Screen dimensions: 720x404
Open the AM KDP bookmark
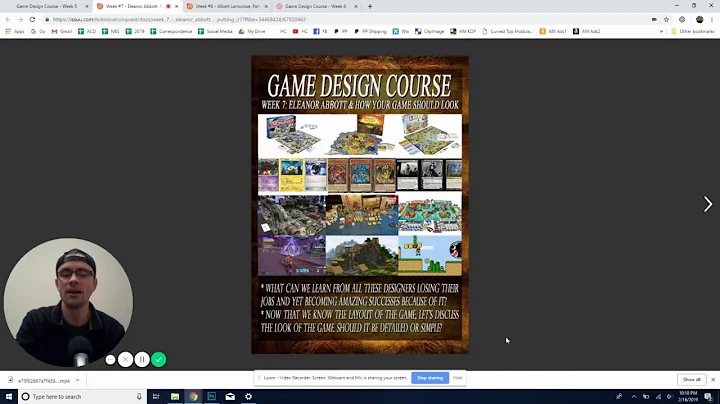pyautogui.click(x=463, y=31)
